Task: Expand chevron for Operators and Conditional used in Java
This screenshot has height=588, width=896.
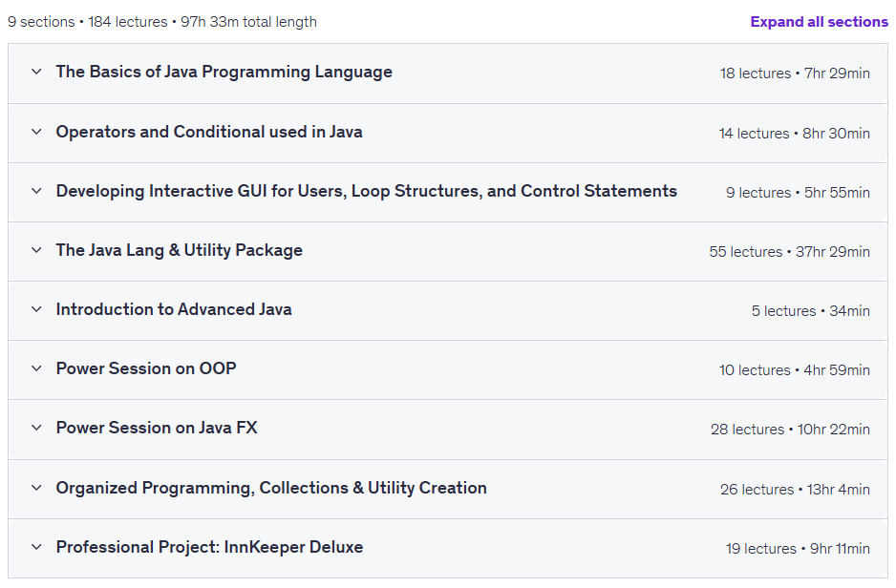Action: coord(36,132)
